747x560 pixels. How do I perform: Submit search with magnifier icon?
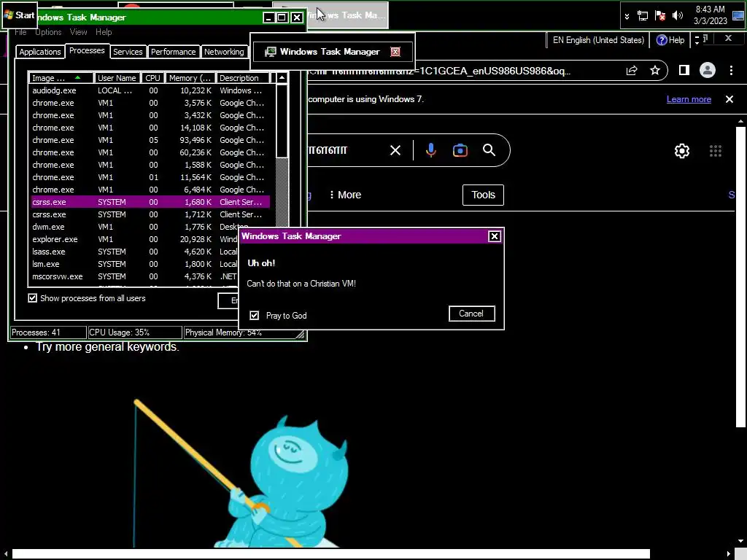489,150
